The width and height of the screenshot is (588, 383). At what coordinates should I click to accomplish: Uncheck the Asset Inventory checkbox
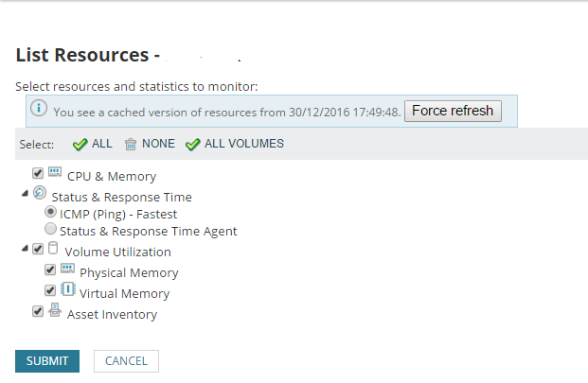tap(38, 311)
